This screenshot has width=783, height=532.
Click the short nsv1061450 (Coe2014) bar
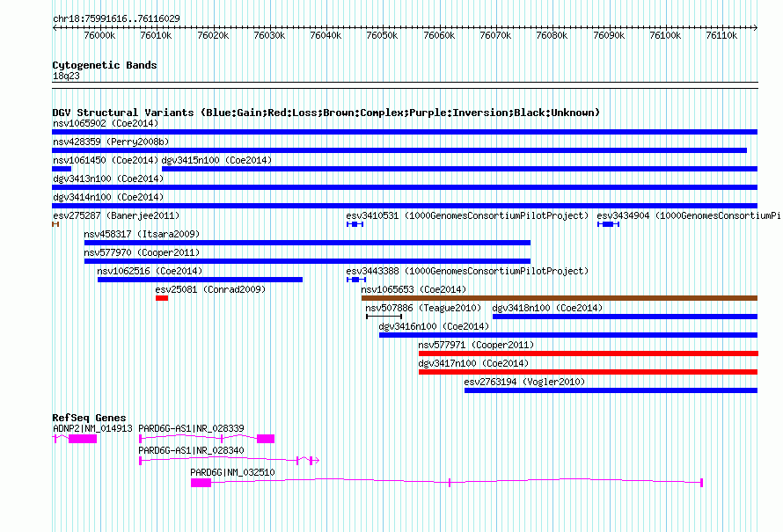point(62,169)
